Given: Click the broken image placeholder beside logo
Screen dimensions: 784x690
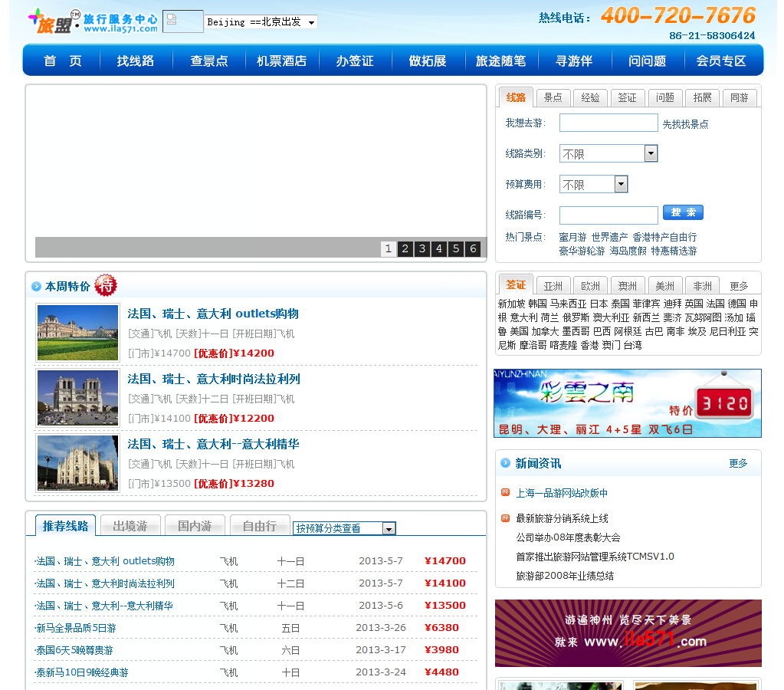Looking at the screenshot, I should coord(183,21).
